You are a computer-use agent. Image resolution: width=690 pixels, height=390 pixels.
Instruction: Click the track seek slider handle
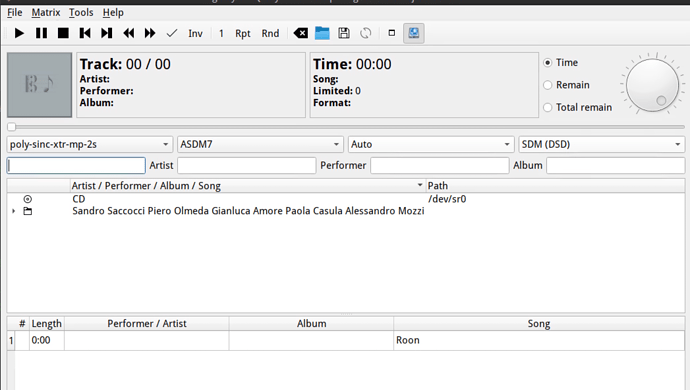click(11, 127)
